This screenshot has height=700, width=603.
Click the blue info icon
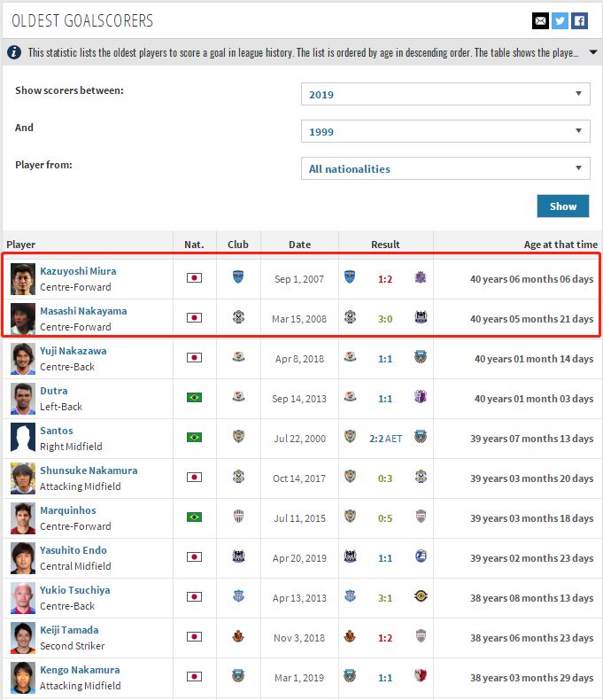tap(14, 52)
